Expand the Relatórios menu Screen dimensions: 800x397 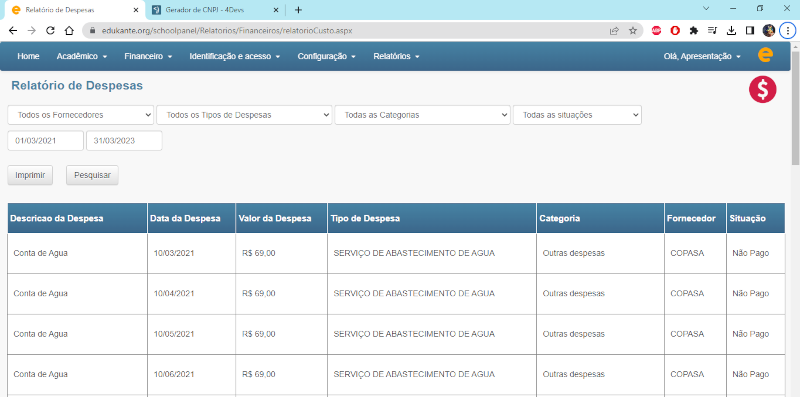point(396,56)
